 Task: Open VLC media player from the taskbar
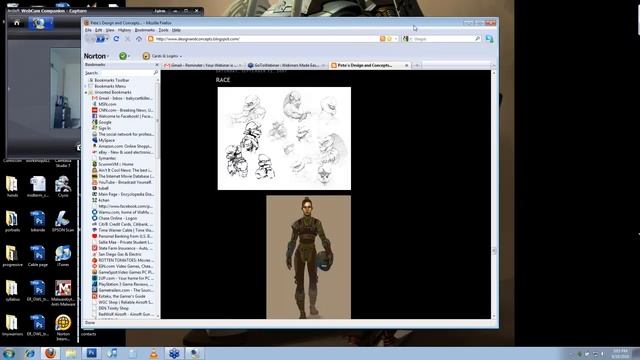pos(153,353)
